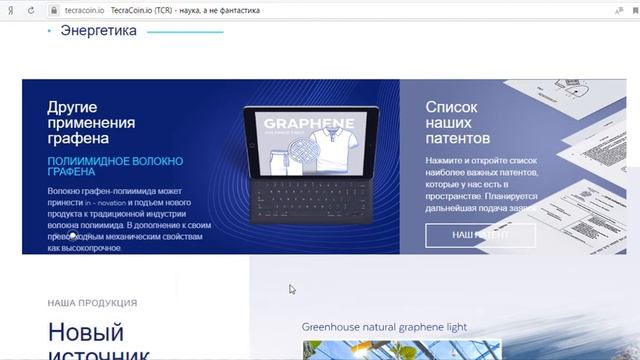Click the tecracoin.io address field

[x=84, y=11]
